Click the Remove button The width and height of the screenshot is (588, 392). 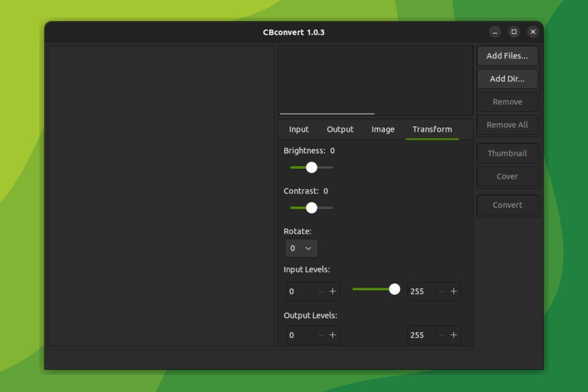click(x=507, y=101)
